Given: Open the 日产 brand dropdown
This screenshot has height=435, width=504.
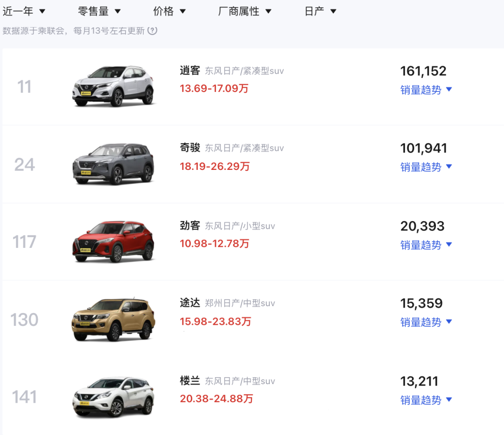Looking at the screenshot, I should (x=320, y=11).
